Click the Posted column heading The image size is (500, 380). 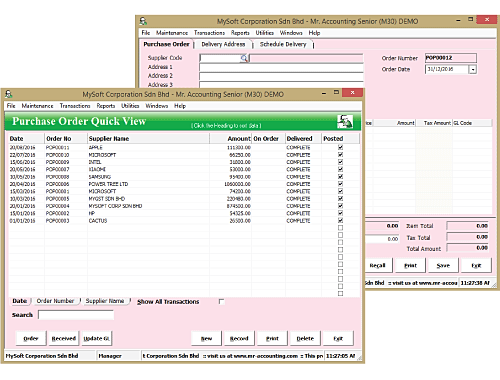coord(340,139)
